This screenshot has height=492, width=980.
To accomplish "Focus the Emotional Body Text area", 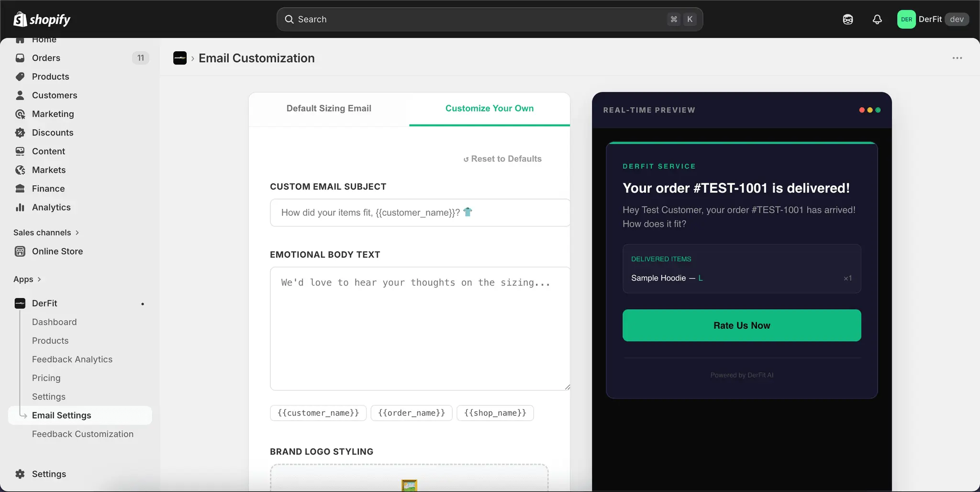I will [x=420, y=329].
